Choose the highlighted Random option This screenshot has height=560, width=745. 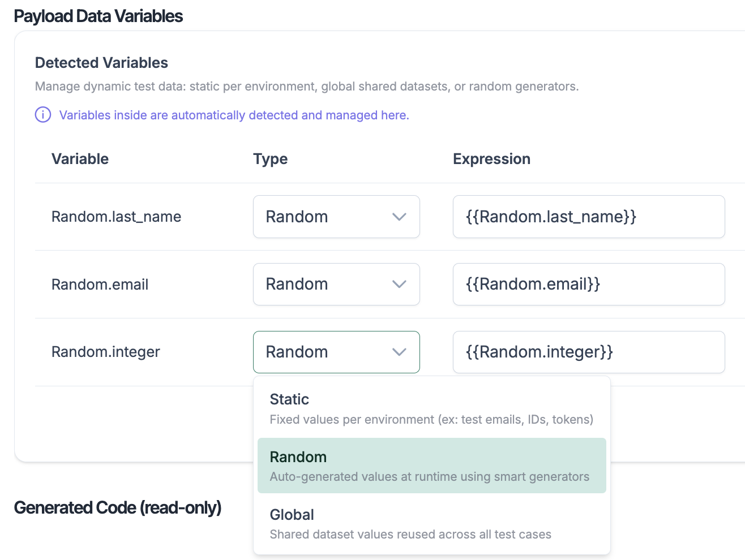[x=431, y=466]
